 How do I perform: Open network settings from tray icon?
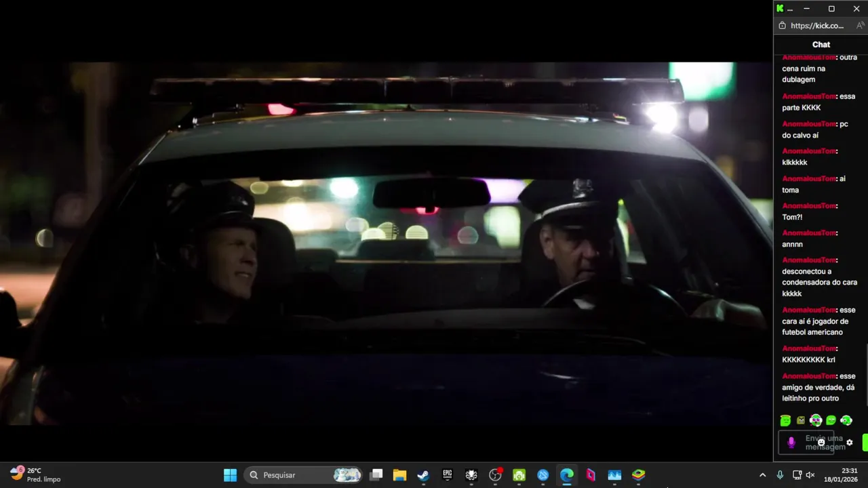(x=797, y=475)
